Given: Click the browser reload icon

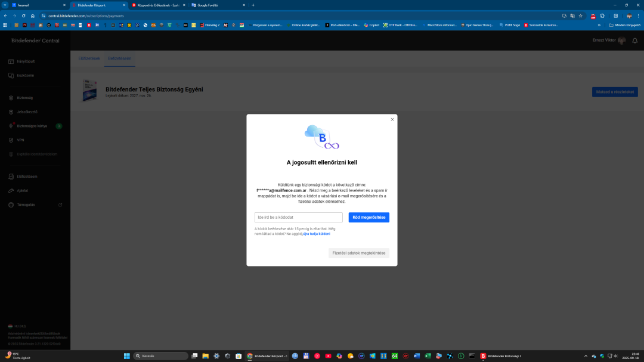Looking at the screenshot, I should (x=23, y=16).
